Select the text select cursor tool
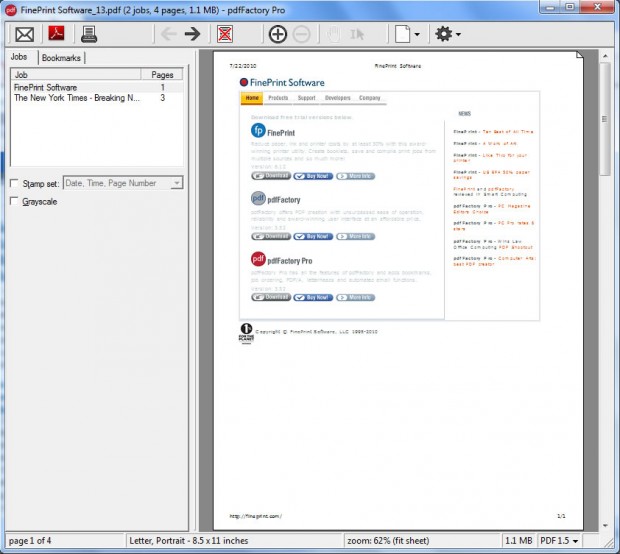The height and width of the screenshot is (554, 620). pos(357,34)
